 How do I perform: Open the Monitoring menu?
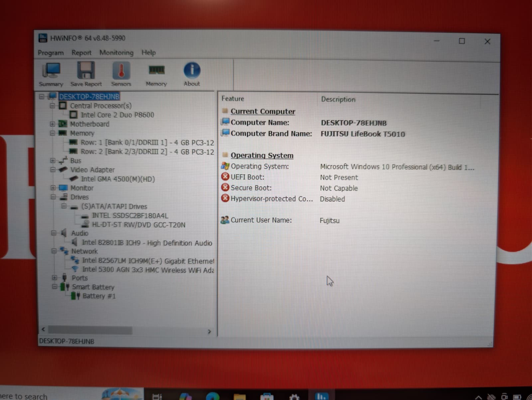click(116, 53)
